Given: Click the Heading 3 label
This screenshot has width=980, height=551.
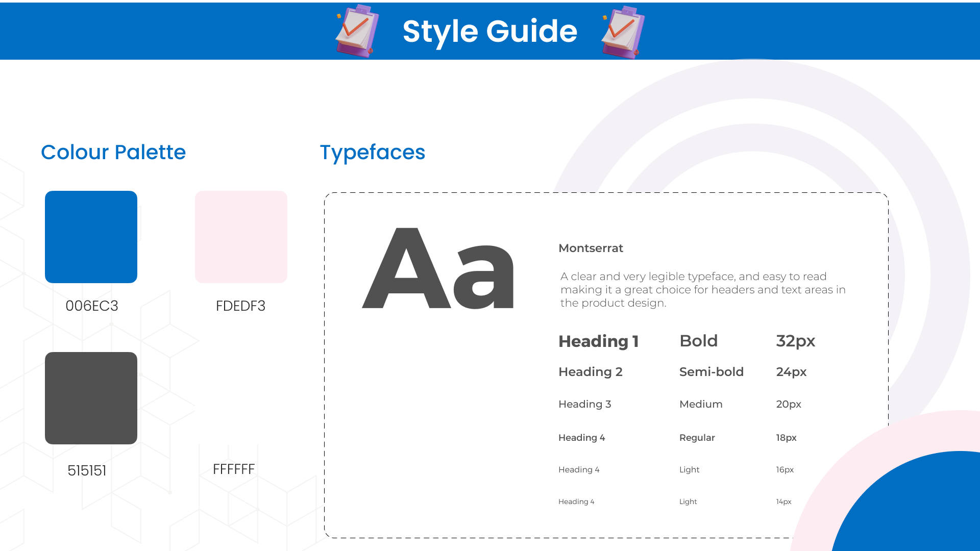Looking at the screenshot, I should coord(585,404).
